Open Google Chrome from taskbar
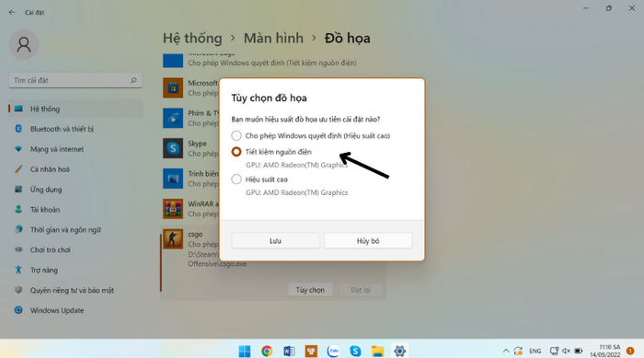This screenshot has height=358, width=644. point(267,351)
